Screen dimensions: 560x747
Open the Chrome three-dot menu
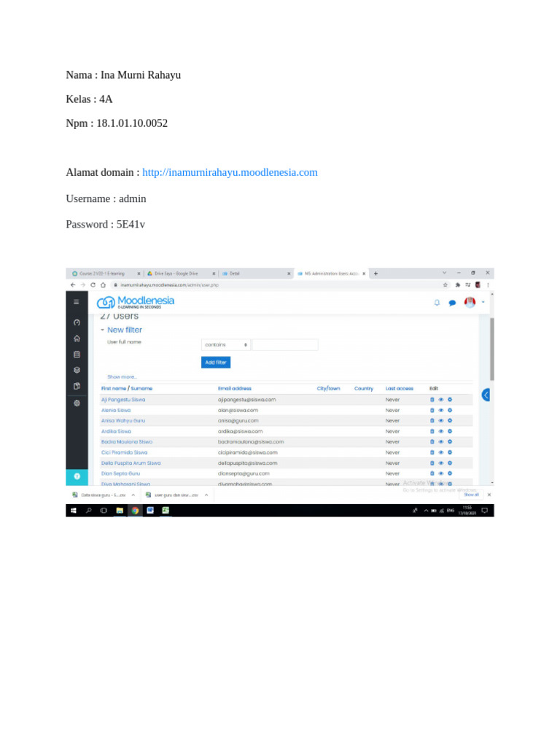click(x=488, y=285)
